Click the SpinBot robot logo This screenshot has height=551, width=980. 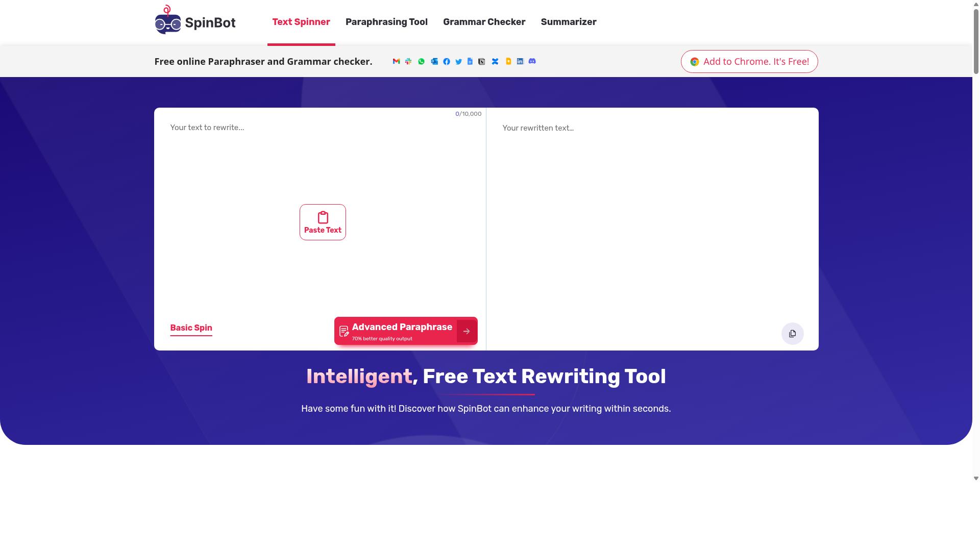[x=168, y=20]
